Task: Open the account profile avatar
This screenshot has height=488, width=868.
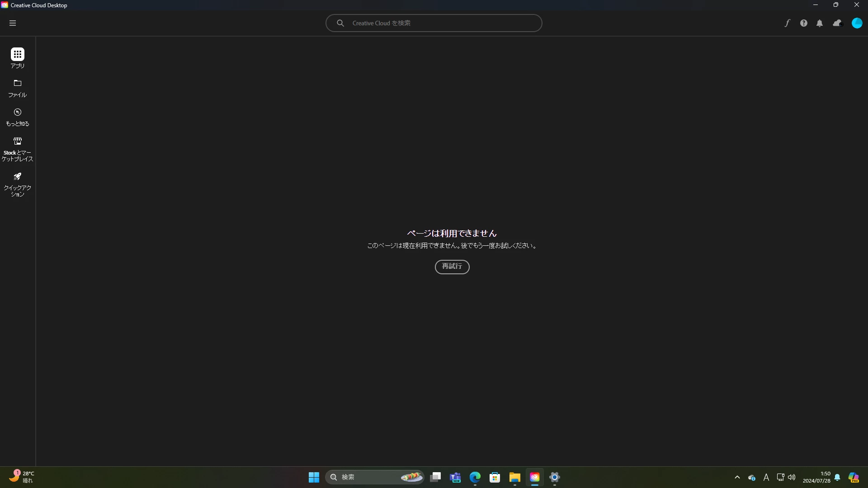Action: [x=857, y=23]
